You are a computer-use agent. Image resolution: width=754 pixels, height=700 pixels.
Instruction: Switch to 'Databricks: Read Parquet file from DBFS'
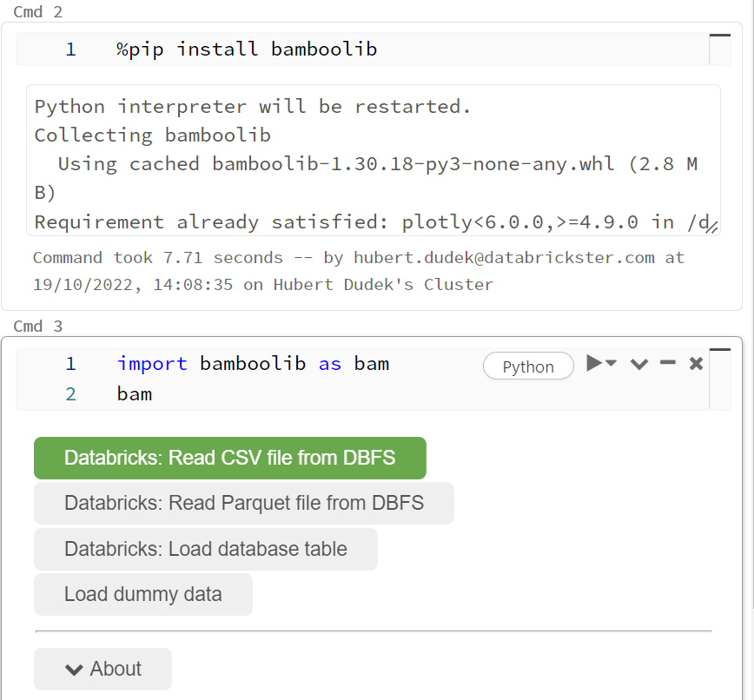pyautogui.click(x=243, y=503)
